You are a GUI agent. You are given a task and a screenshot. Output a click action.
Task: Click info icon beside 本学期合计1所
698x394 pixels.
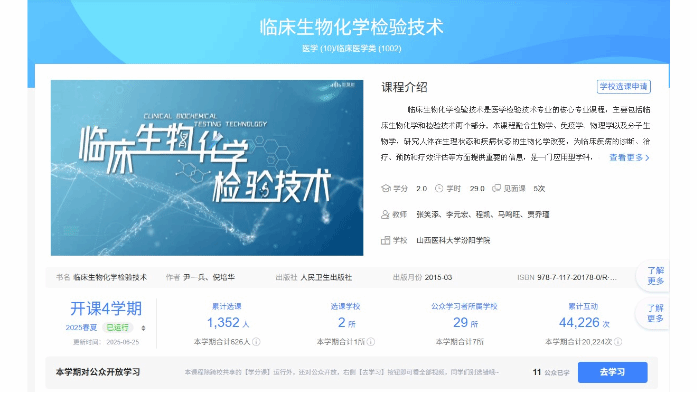click(370, 341)
